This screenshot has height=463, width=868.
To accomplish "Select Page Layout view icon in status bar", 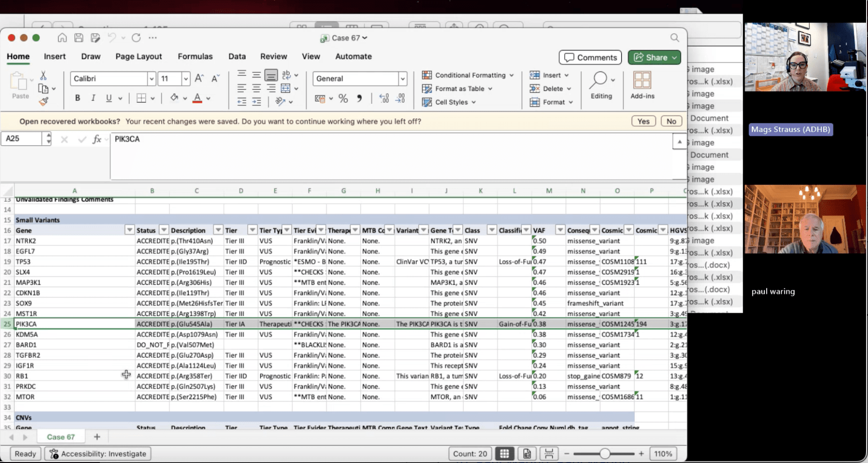I will click(x=527, y=453).
